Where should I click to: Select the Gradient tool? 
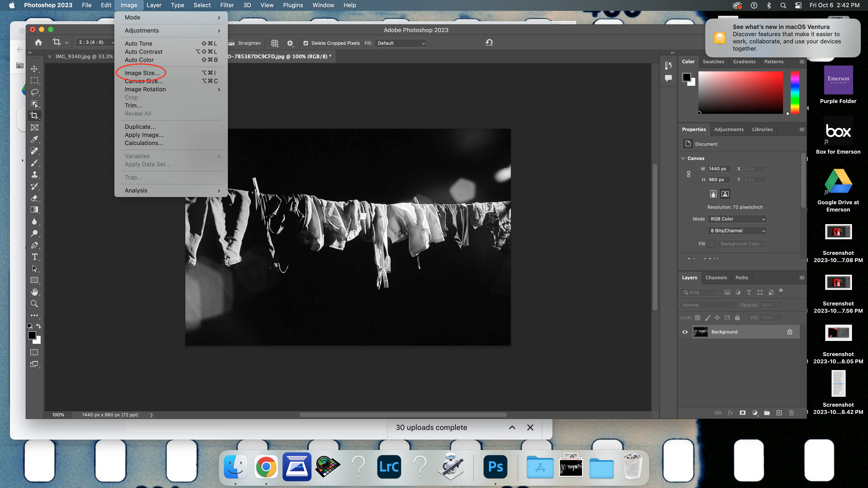point(34,209)
